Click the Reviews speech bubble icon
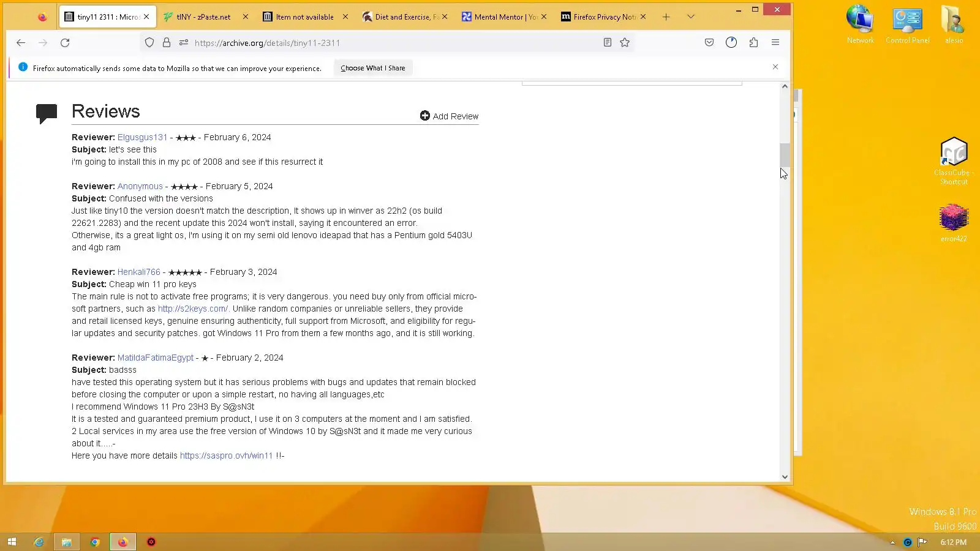 tap(47, 113)
